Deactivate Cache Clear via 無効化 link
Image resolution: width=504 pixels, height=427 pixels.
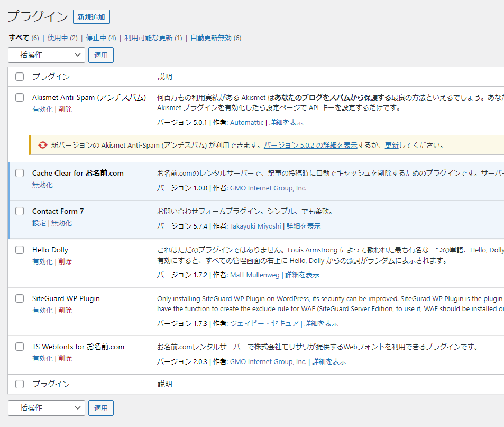[42, 185]
